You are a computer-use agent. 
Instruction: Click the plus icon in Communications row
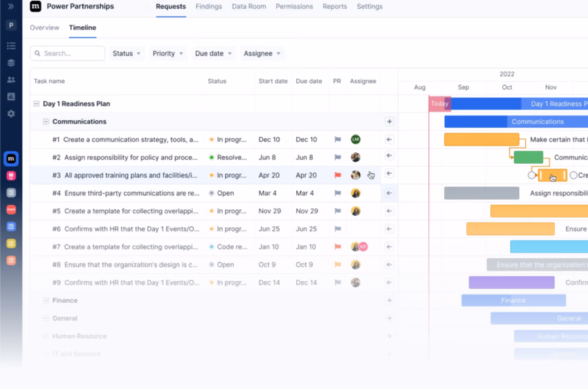click(x=389, y=122)
